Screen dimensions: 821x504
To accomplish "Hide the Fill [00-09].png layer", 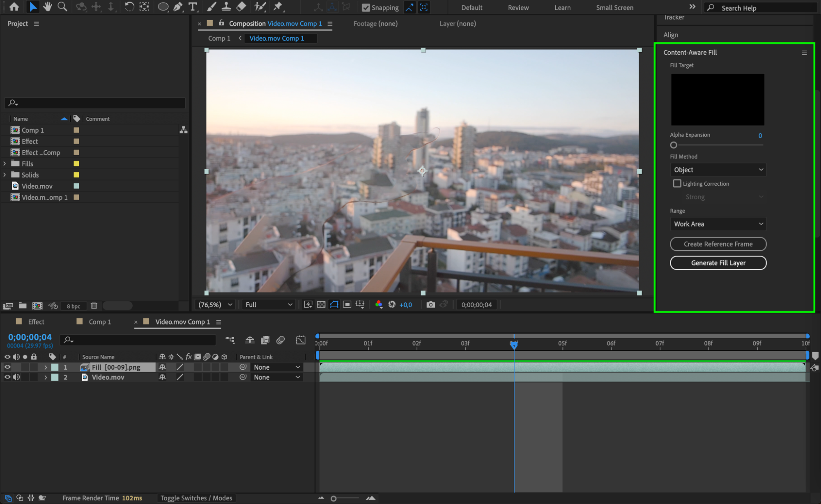I will pos(7,367).
